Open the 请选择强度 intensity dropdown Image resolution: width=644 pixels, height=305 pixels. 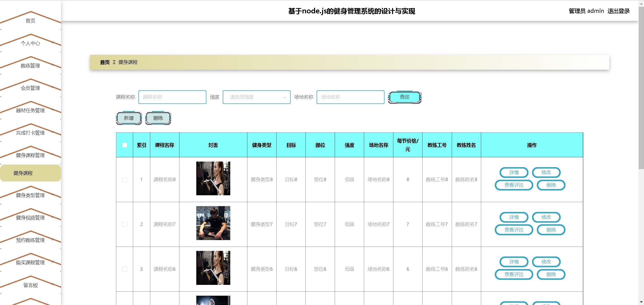[x=256, y=97]
